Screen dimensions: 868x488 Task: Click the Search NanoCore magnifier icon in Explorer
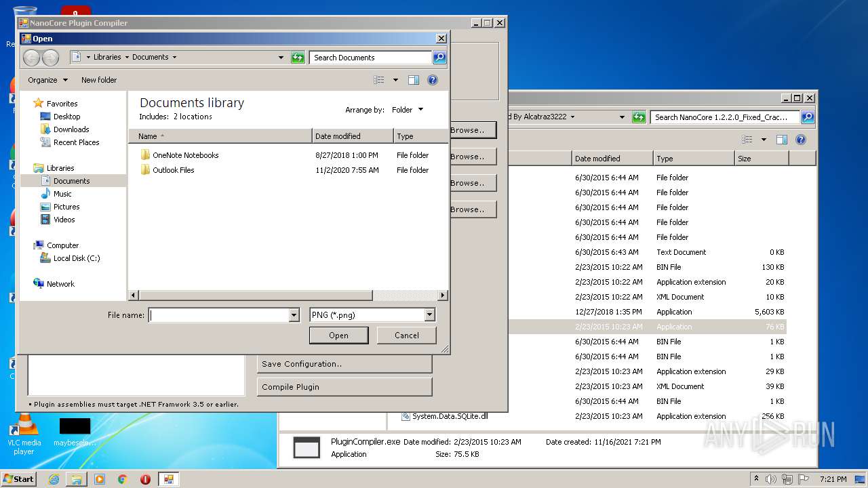[807, 117]
